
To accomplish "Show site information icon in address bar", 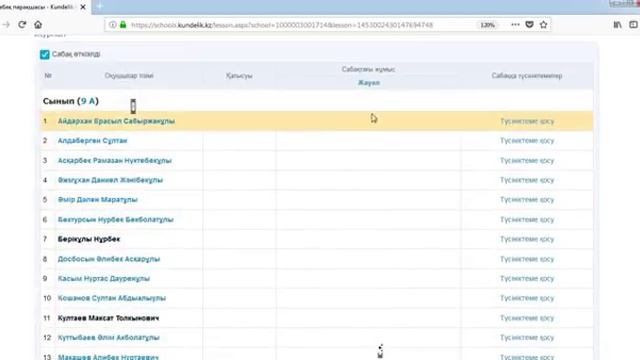I will tap(113, 25).
